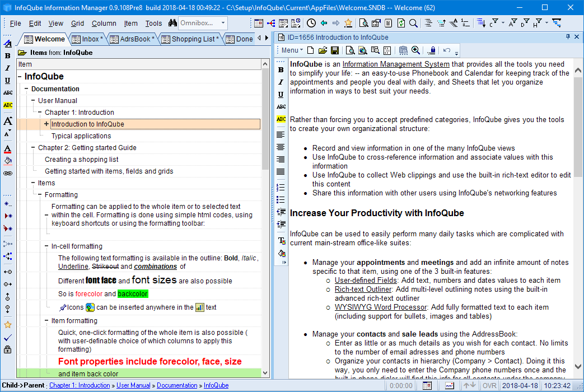Increase font size in the left grid toolbar
Image resolution: width=584 pixels, height=392 pixels.
(8, 121)
